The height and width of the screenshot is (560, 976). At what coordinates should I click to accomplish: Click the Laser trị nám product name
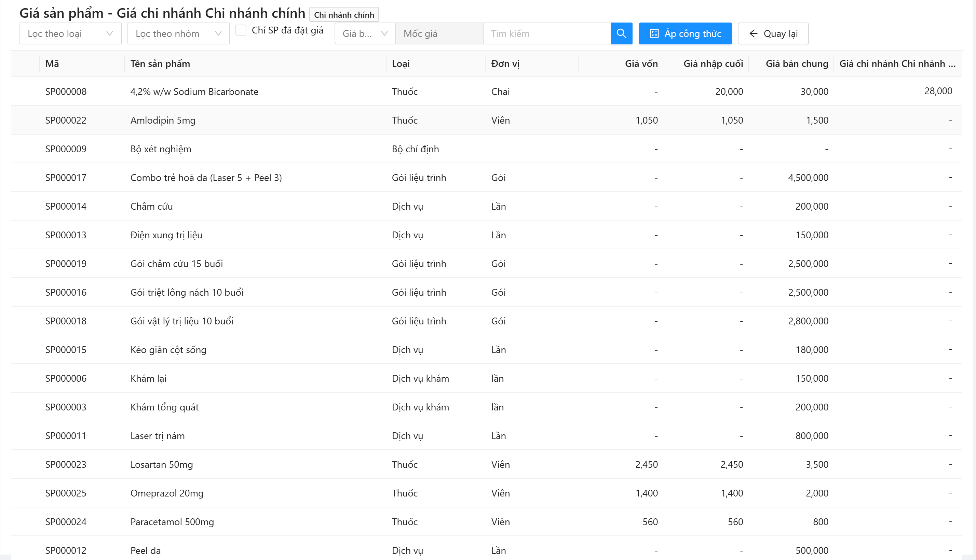click(x=158, y=436)
